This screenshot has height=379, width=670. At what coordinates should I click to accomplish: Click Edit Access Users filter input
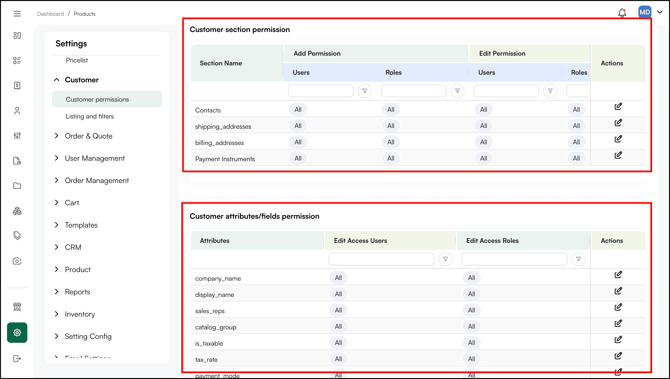tap(381, 259)
